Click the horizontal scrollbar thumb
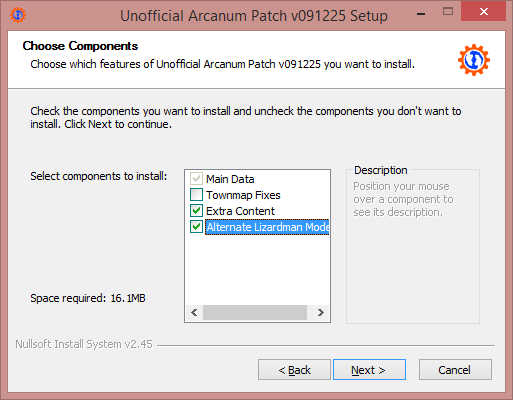 coord(255,312)
